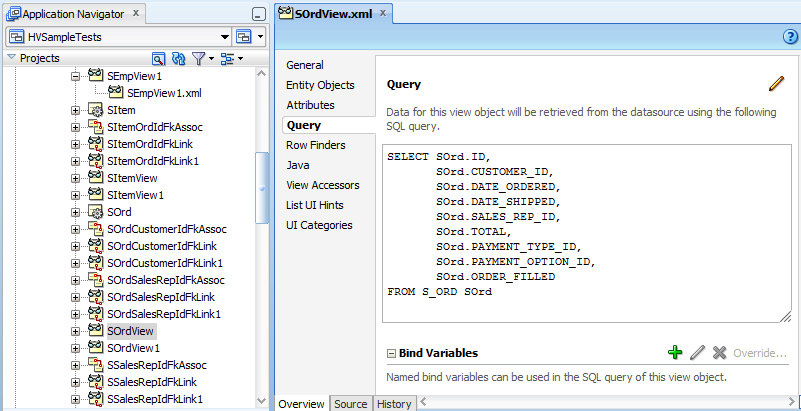801x411 pixels.
Task: Open the List UI Hints category
Action: click(315, 205)
